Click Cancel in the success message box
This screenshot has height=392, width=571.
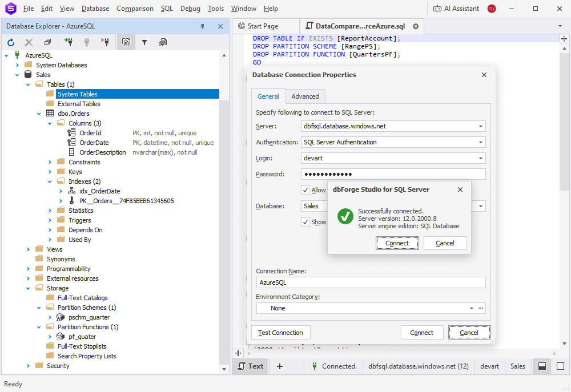445,243
